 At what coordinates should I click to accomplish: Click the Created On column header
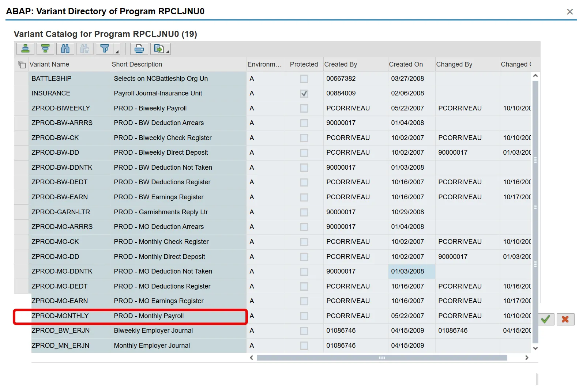[406, 64]
